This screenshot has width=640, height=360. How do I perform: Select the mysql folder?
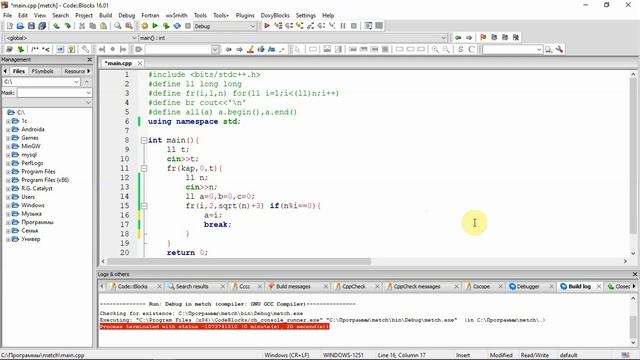[x=29, y=155]
